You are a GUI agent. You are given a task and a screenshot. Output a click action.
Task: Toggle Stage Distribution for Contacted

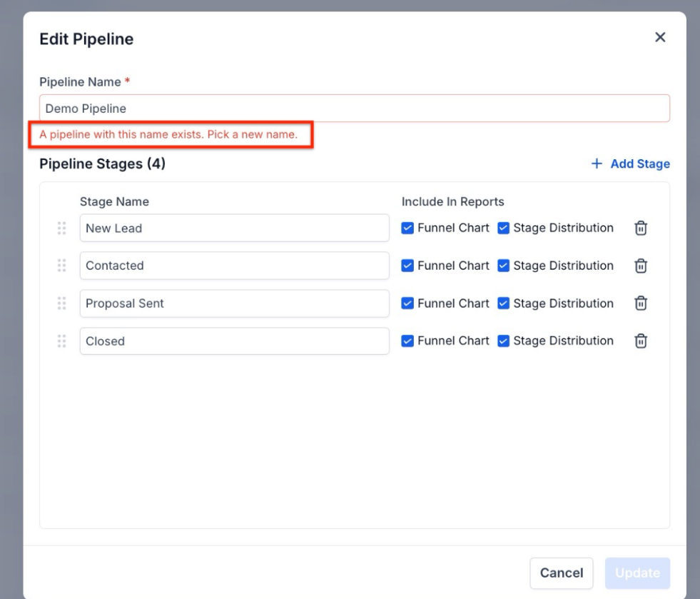[503, 266]
